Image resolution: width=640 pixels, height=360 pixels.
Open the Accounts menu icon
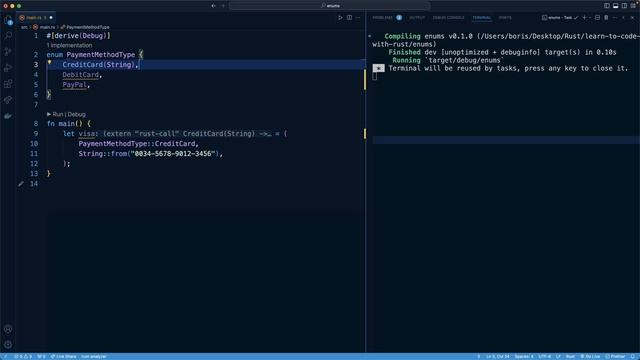pyautogui.click(x=8, y=329)
